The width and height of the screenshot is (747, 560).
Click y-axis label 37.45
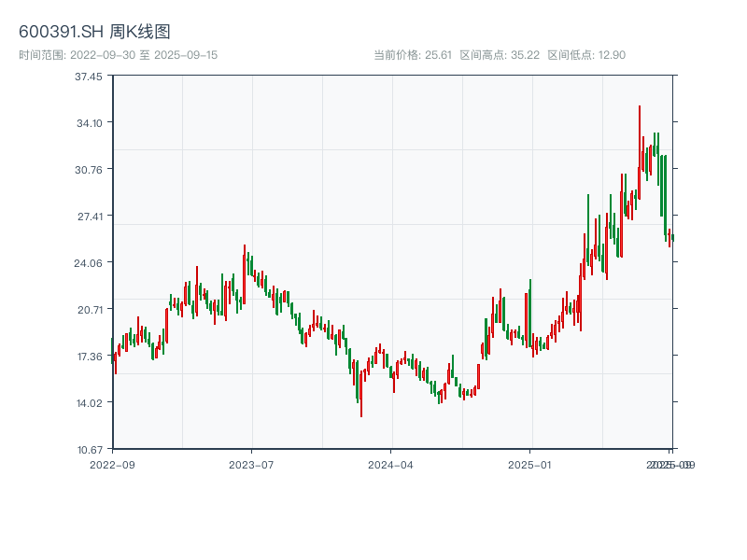coord(89,77)
